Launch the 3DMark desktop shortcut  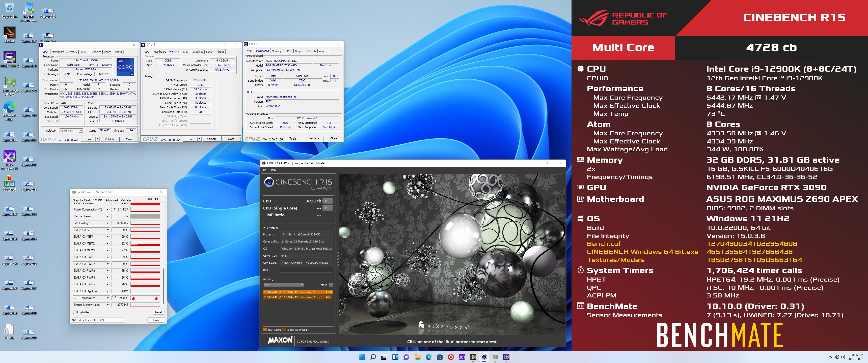tap(9, 35)
